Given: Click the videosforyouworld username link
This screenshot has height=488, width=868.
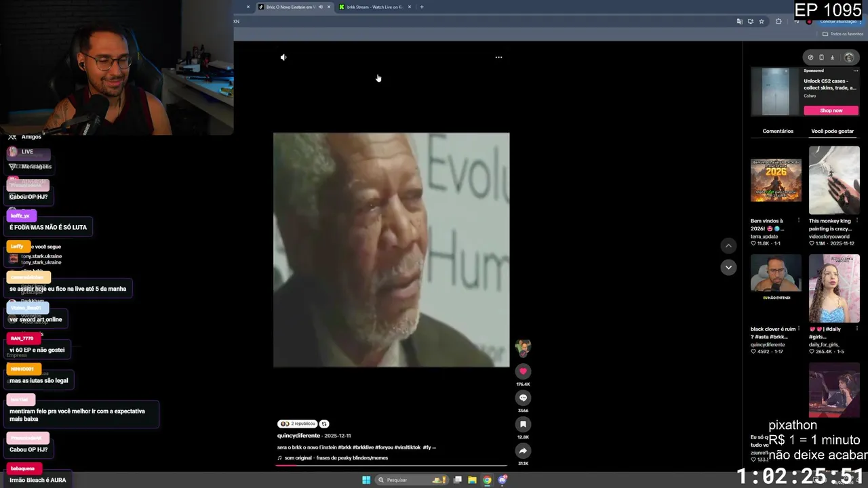Looking at the screenshot, I should [829, 237].
